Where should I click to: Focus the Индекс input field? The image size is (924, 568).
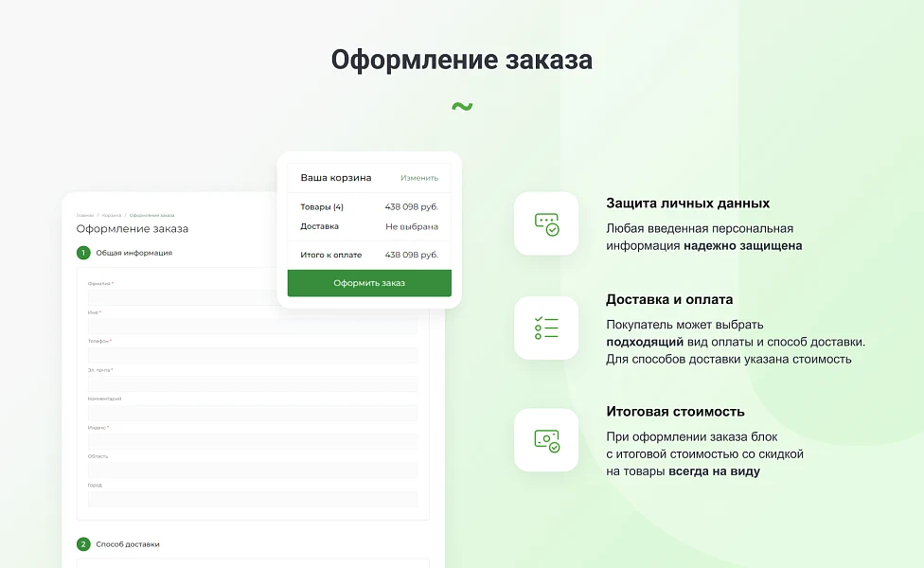pyautogui.click(x=252, y=441)
